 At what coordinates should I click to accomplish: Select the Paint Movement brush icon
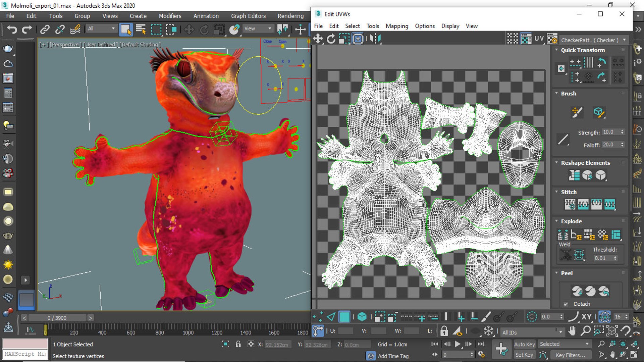click(x=577, y=112)
